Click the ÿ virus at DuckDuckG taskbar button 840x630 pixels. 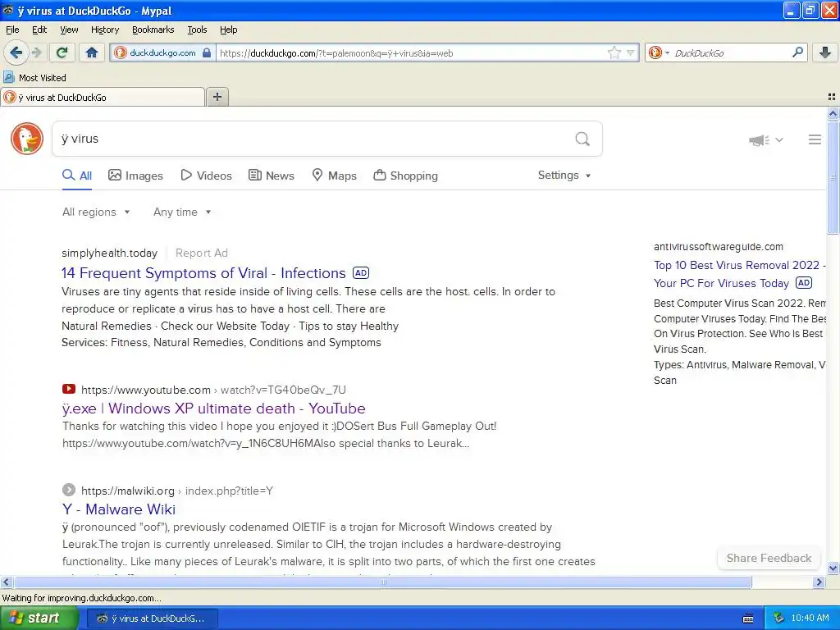coord(152,619)
